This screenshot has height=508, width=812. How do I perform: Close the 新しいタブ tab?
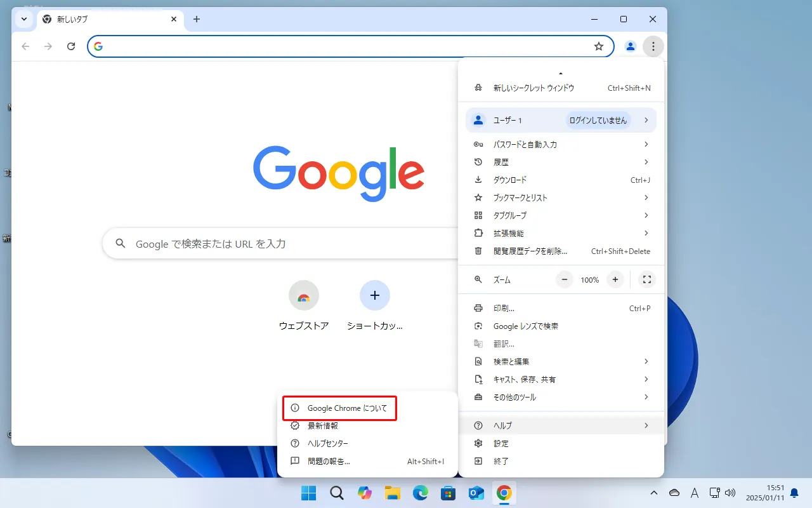point(174,19)
